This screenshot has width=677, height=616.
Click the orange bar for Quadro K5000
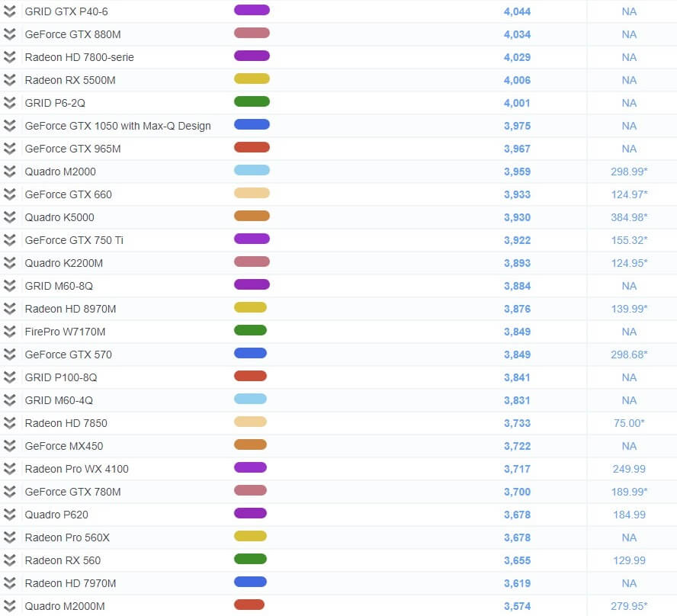pos(252,216)
